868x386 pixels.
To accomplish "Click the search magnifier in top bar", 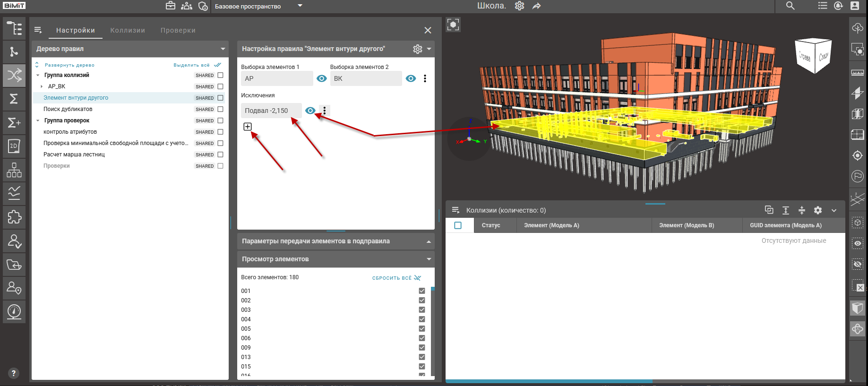I will coord(790,6).
